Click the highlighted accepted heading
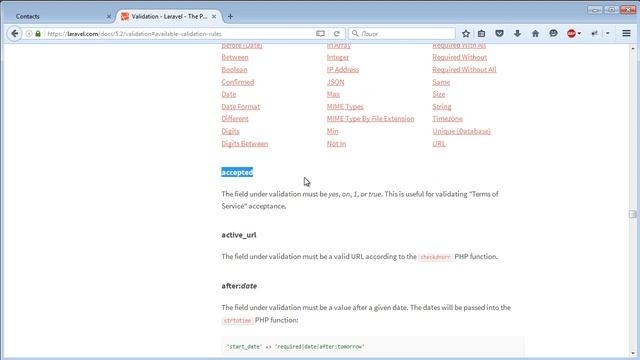 237,172
